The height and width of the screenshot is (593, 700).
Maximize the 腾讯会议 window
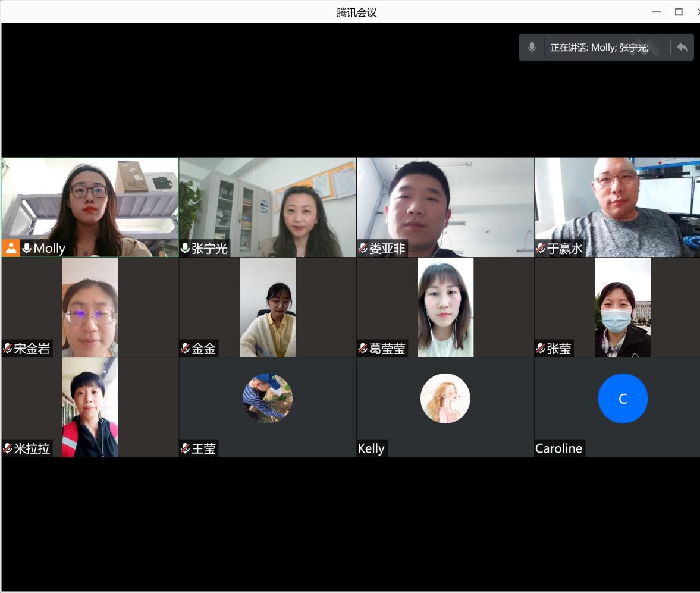(679, 12)
